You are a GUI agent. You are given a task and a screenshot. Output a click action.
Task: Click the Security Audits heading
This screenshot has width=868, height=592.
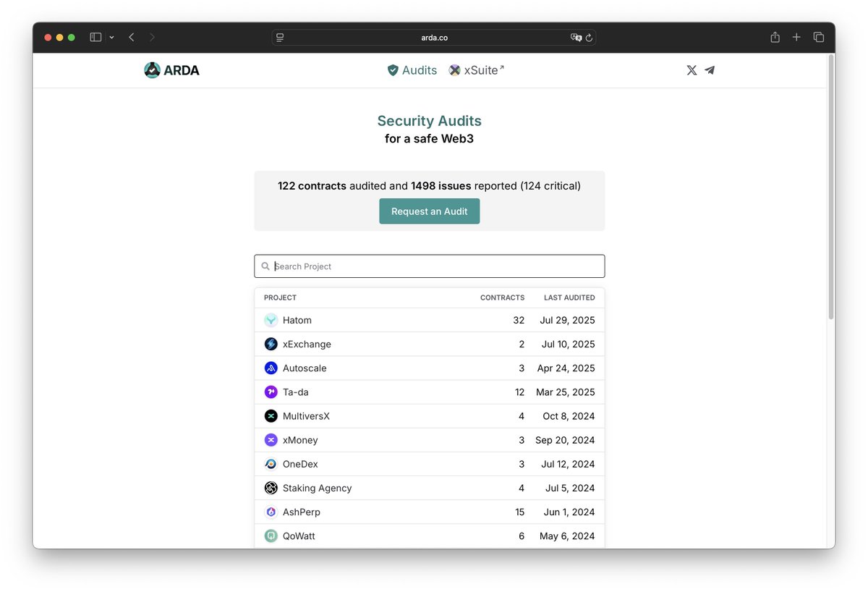pos(430,121)
